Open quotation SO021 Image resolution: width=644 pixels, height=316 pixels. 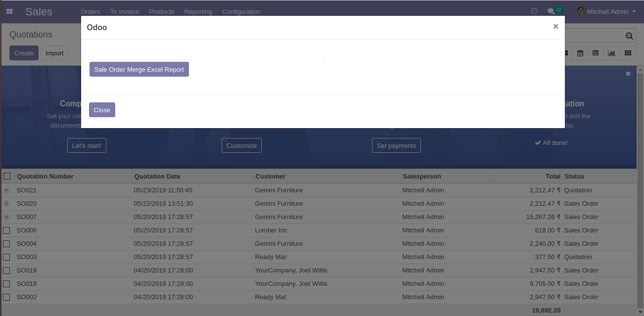pos(27,190)
